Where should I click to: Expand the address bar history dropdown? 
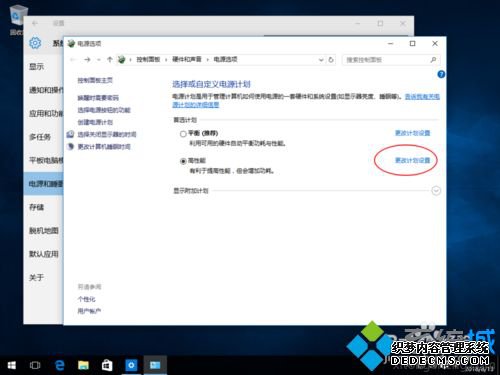pyautogui.click(x=321, y=60)
